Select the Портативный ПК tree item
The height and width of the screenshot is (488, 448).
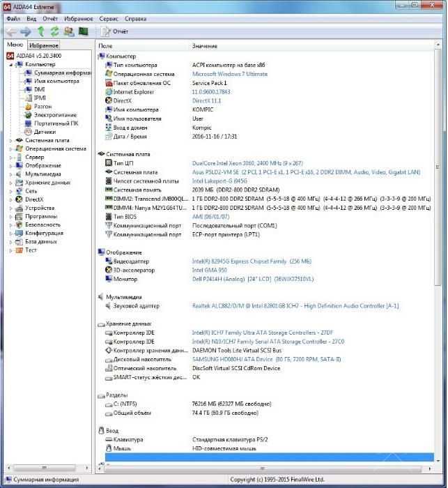[x=56, y=123]
